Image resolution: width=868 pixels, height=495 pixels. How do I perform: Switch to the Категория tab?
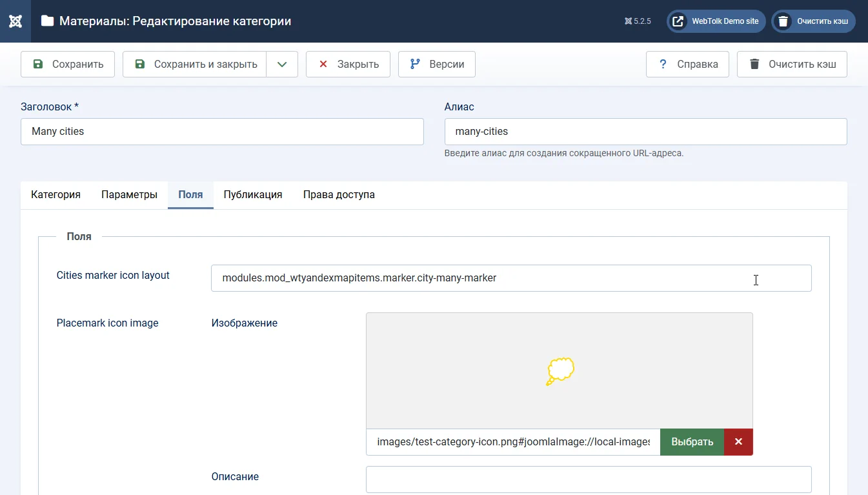click(x=56, y=195)
